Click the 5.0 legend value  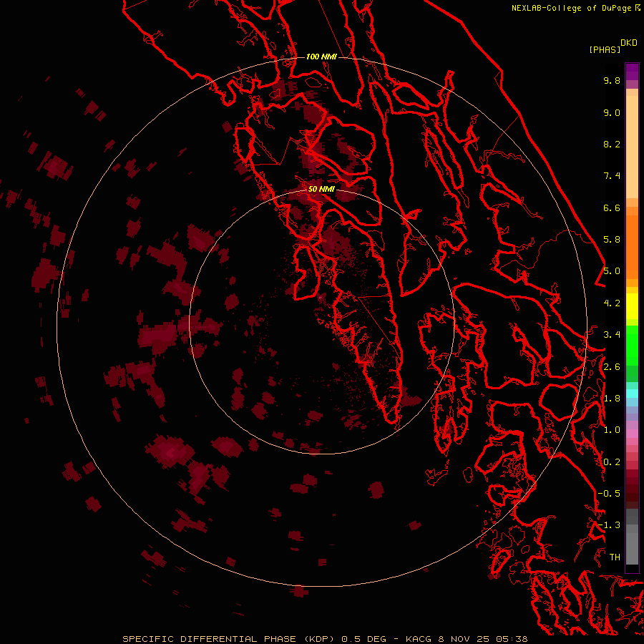pos(612,271)
